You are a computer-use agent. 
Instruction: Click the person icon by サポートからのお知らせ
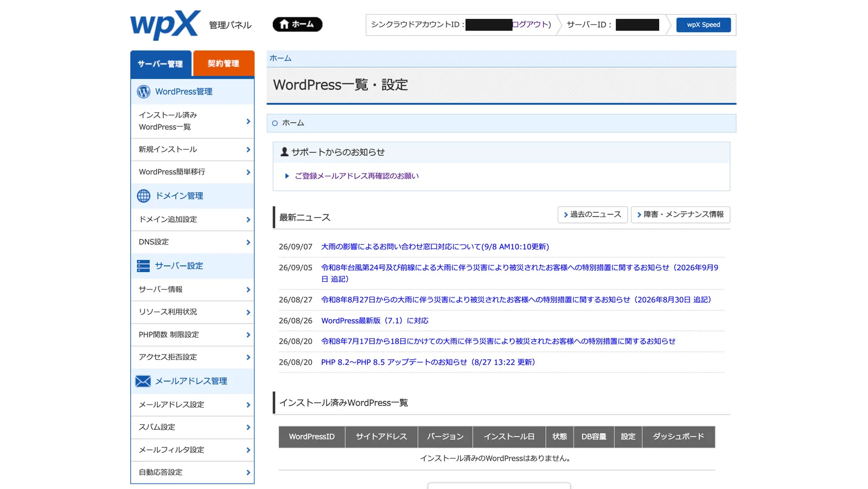pyautogui.click(x=284, y=152)
